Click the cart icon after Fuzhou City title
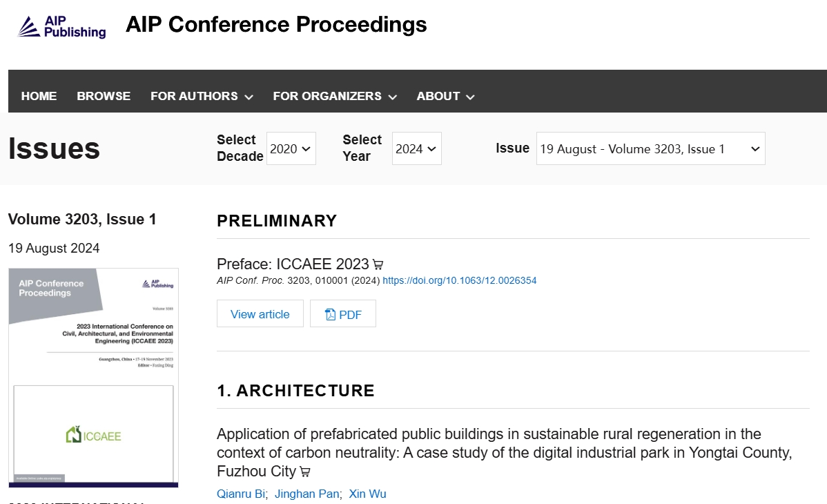The width and height of the screenshot is (827, 504). pos(305,472)
